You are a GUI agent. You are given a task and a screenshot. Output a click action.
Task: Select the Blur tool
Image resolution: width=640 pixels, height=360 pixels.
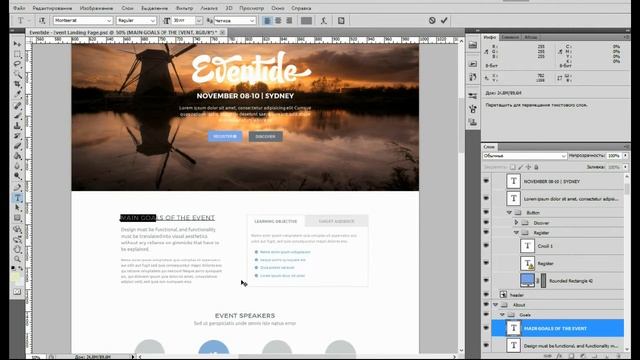(17, 166)
